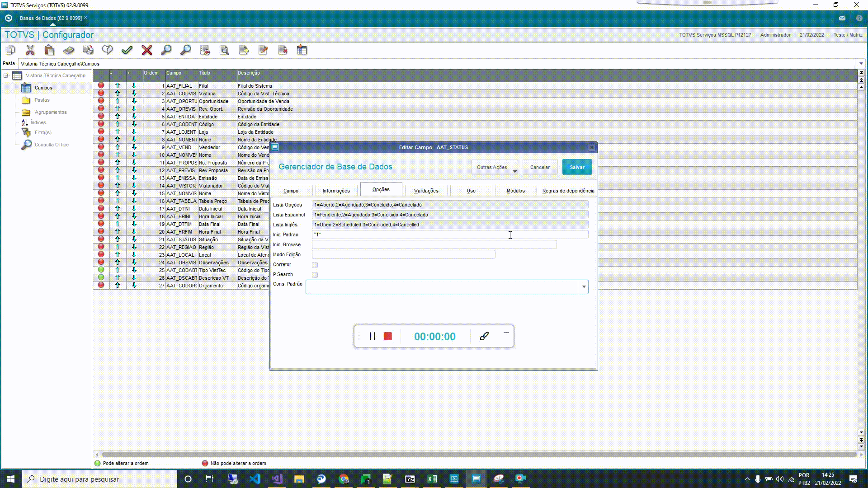Image resolution: width=868 pixels, height=488 pixels.
Task: Move AAT_CODABT field down with arrow
Action: (x=134, y=270)
